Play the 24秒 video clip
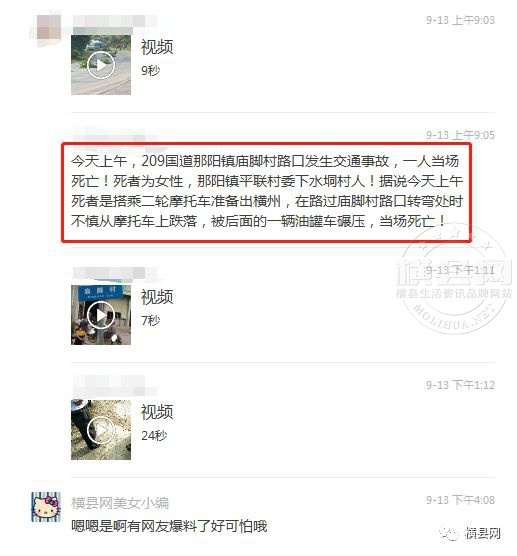The height and width of the screenshot is (556, 517). [101, 430]
